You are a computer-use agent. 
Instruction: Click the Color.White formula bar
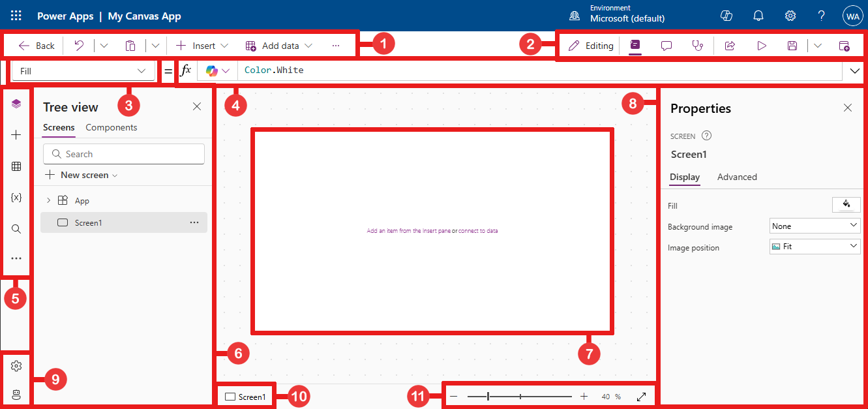tap(541, 70)
